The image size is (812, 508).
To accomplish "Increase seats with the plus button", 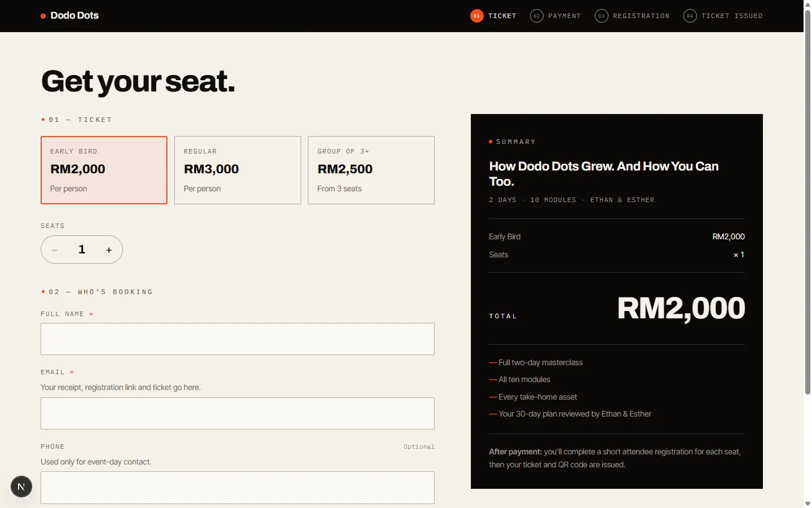I will pos(109,250).
